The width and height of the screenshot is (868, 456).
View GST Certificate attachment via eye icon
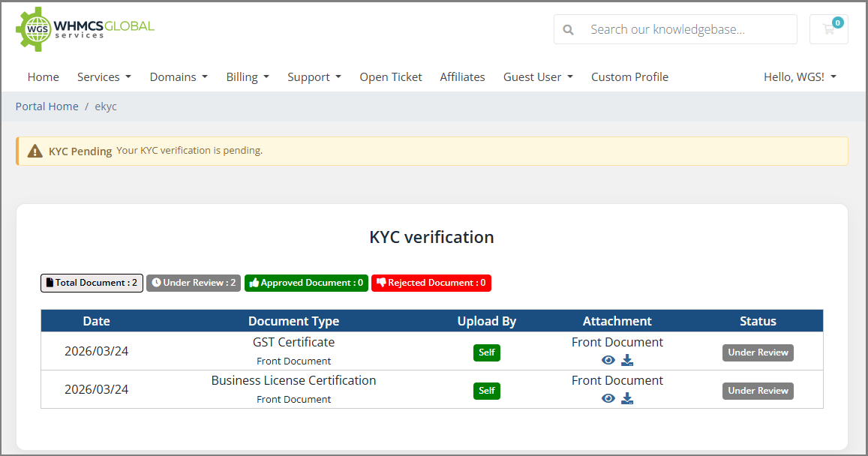click(608, 360)
